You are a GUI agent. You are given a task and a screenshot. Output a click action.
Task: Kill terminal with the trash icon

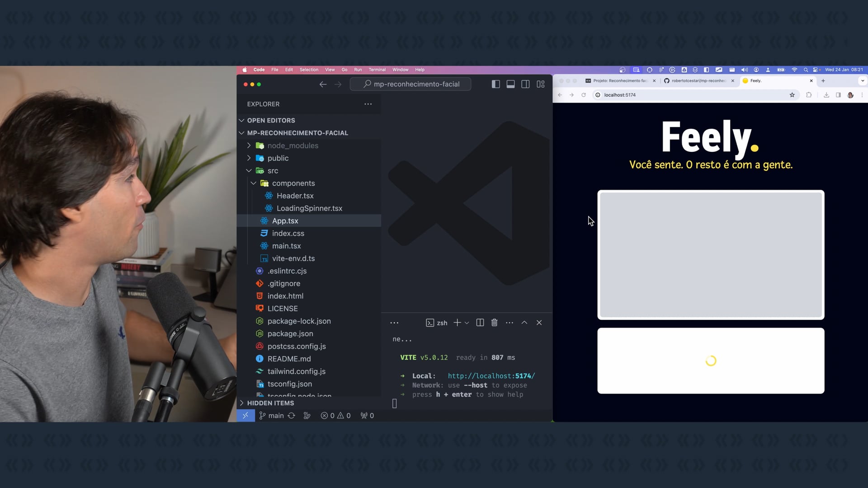495,323
